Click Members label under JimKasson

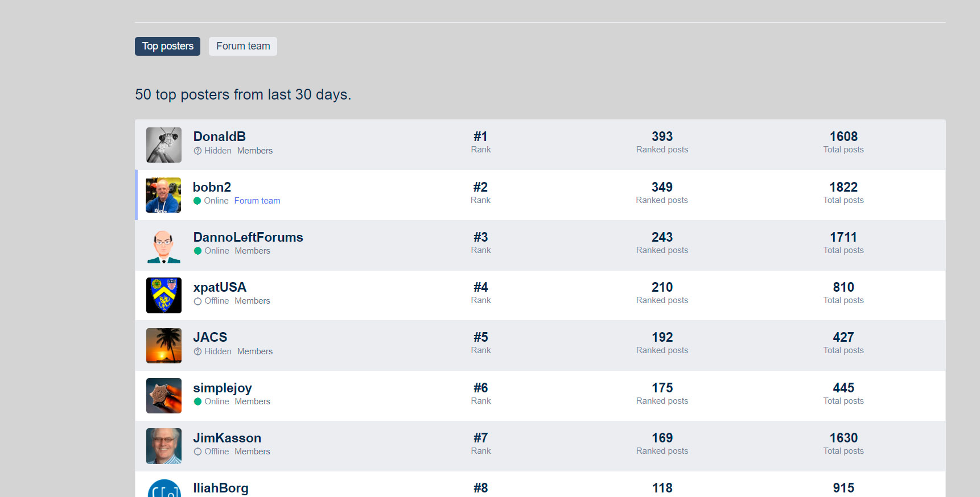(253, 452)
